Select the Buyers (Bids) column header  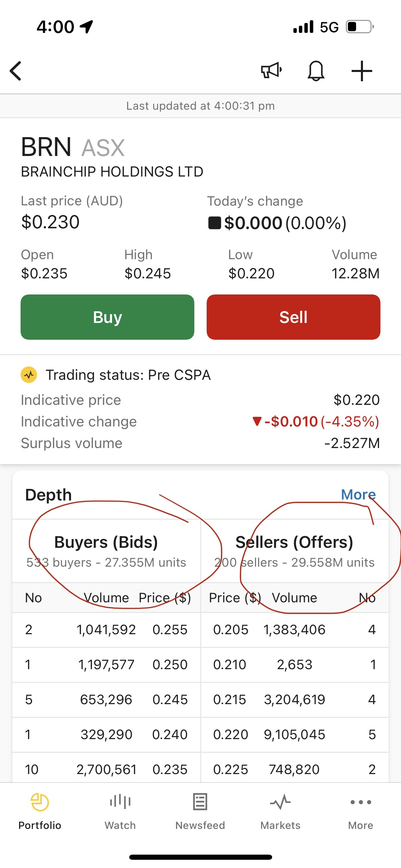click(x=106, y=542)
